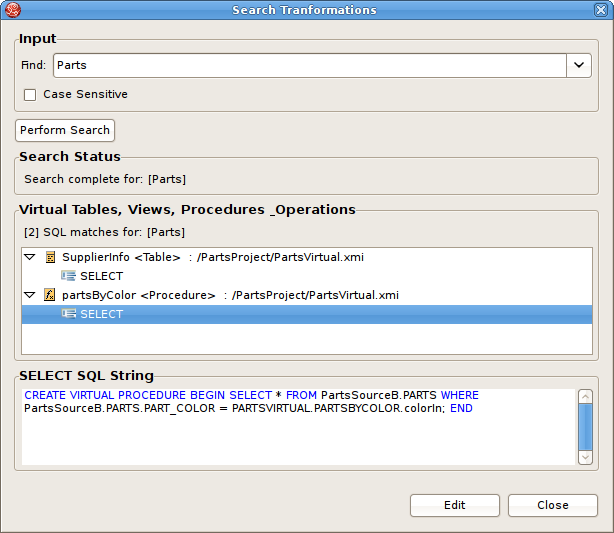Image resolution: width=614 pixels, height=533 pixels.
Task: Click 'Search complete for: [Parts]' status text
Action: (105, 179)
